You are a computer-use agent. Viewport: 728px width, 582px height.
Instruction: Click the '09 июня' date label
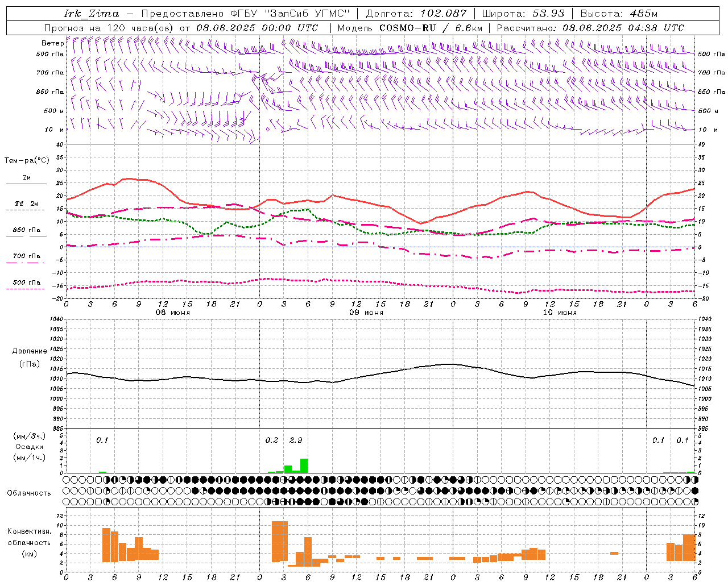pyautogui.click(x=366, y=312)
